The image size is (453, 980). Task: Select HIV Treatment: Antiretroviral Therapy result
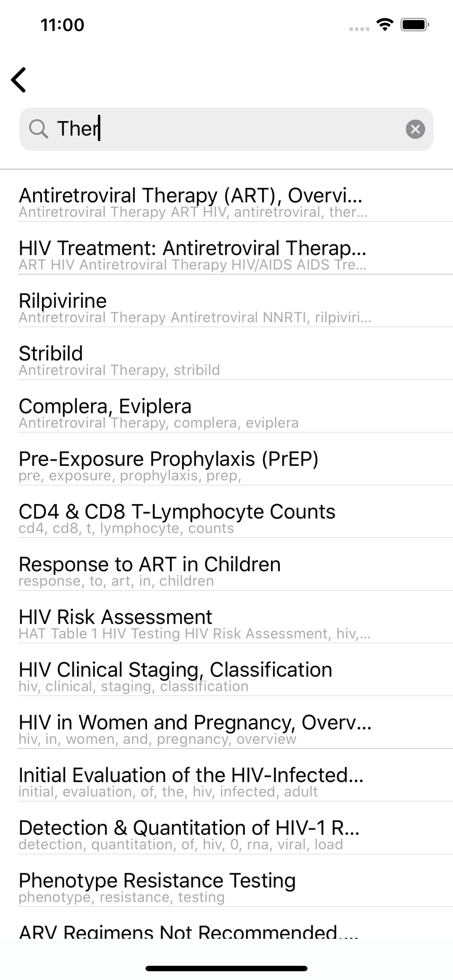pos(192,254)
